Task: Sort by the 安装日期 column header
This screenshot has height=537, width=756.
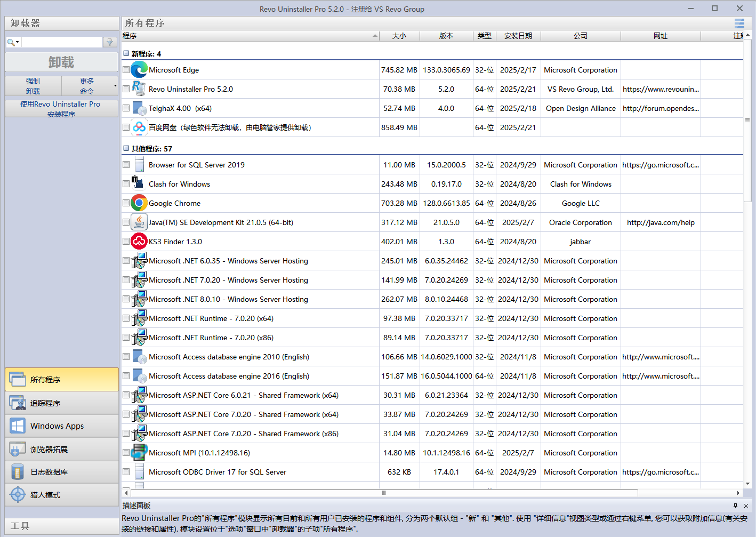Action: pyautogui.click(x=518, y=36)
